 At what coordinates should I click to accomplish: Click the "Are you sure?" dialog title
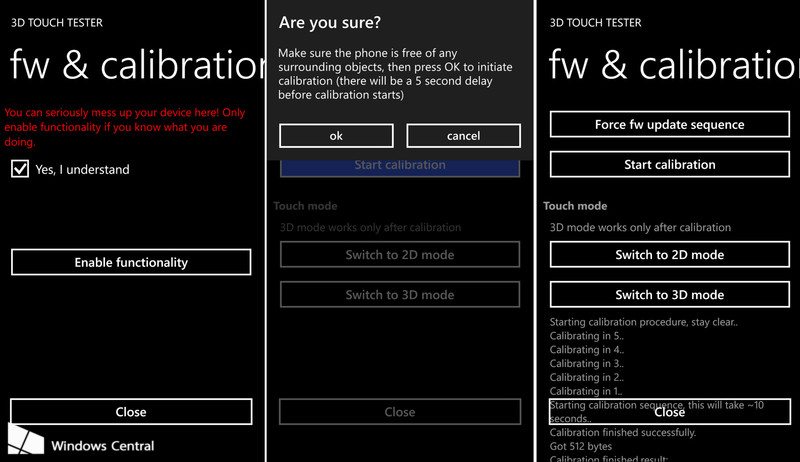tap(329, 22)
